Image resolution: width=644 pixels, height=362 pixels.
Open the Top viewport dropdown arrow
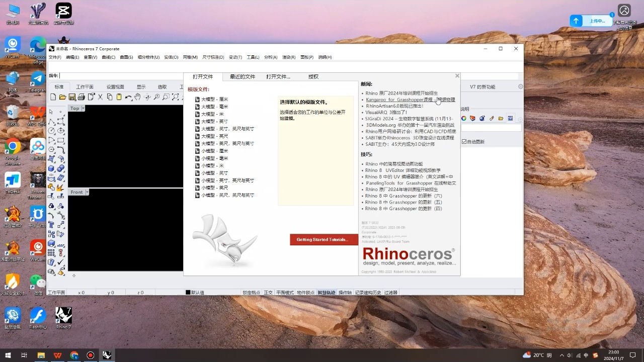(83, 108)
